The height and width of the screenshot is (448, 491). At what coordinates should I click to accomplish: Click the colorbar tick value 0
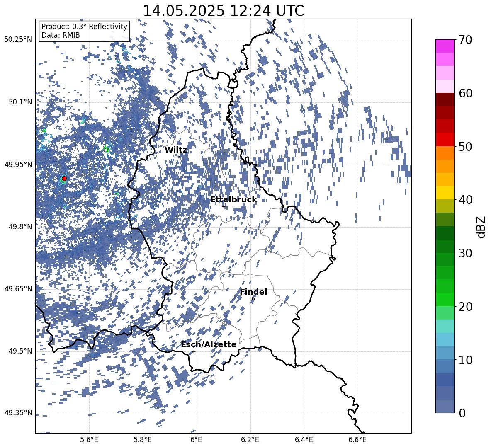click(x=462, y=413)
